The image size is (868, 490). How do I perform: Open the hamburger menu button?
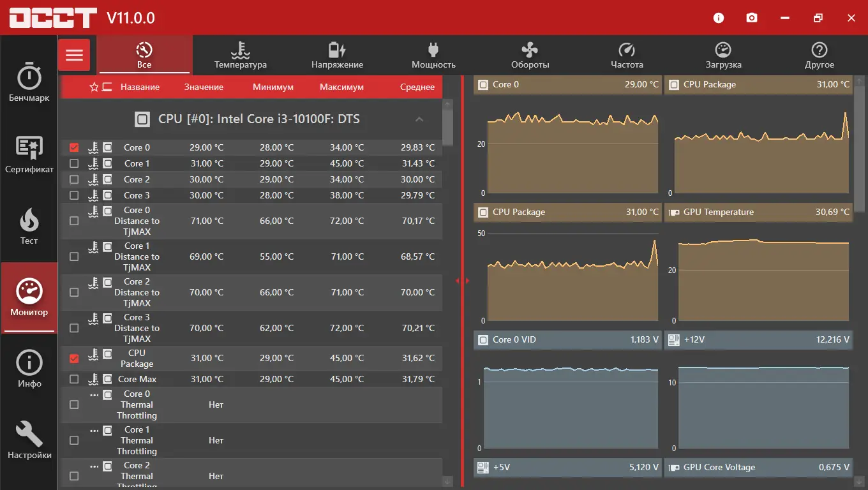pos(74,55)
